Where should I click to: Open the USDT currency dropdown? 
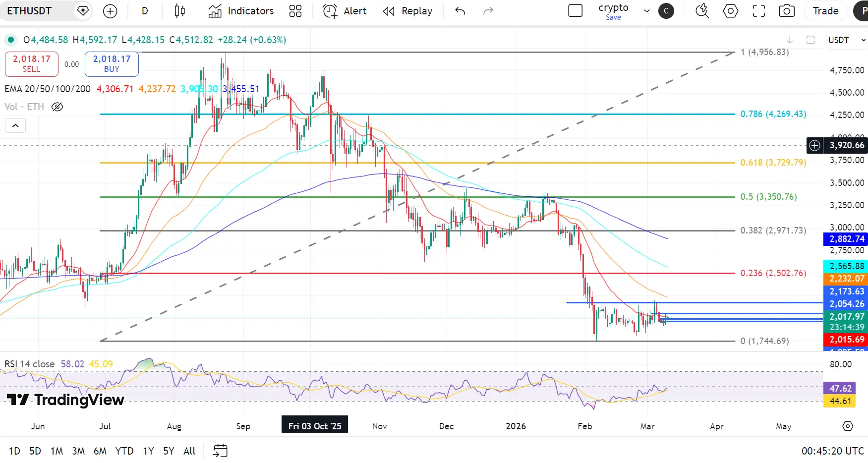pyautogui.click(x=846, y=40)
